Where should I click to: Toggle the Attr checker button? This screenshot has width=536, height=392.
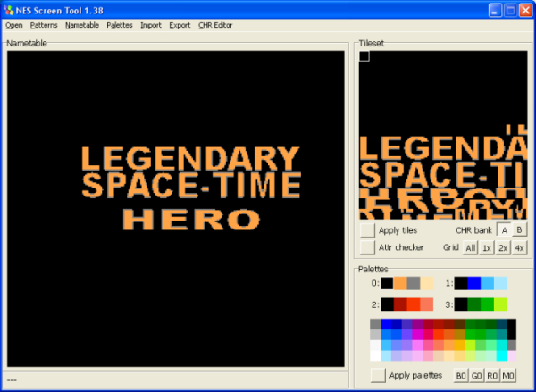click(x=367, y=246)
